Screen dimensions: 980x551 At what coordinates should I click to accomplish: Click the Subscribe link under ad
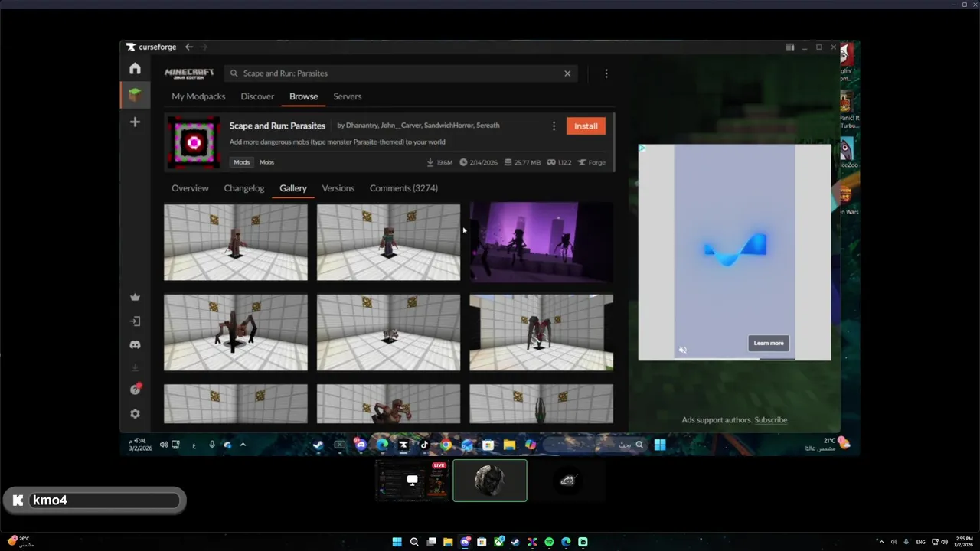click(770, 420)
